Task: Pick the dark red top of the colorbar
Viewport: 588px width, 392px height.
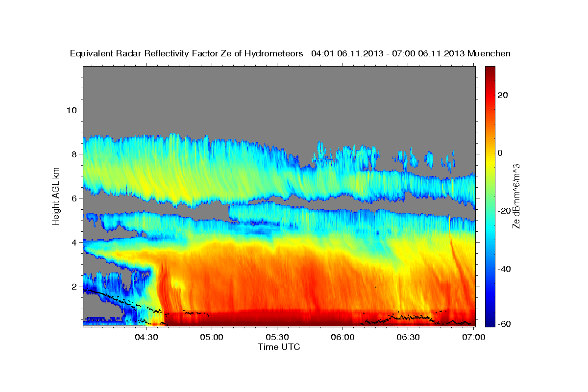Action: point(490,70)
